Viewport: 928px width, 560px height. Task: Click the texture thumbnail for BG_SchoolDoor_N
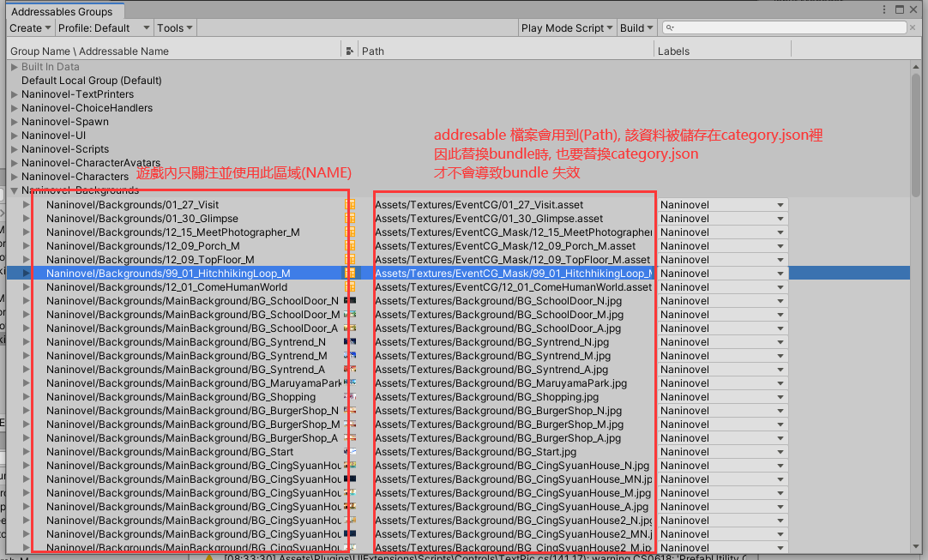(x=349, y=301)
